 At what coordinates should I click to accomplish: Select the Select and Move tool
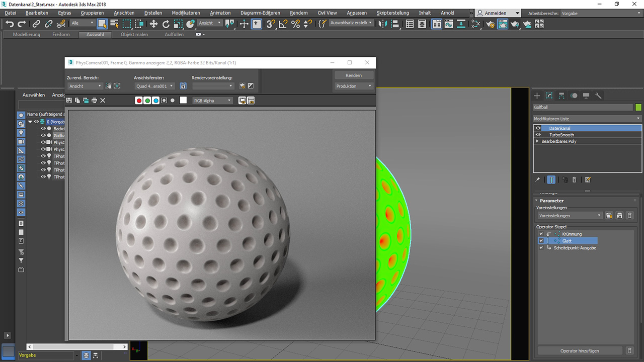coord(153,23)
